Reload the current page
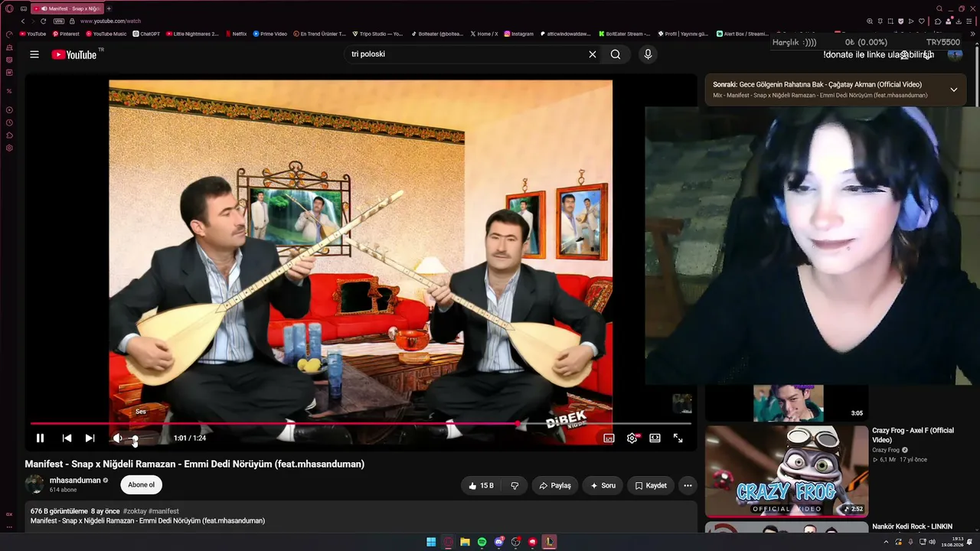 pyautogui.click(x=43, y=21)
